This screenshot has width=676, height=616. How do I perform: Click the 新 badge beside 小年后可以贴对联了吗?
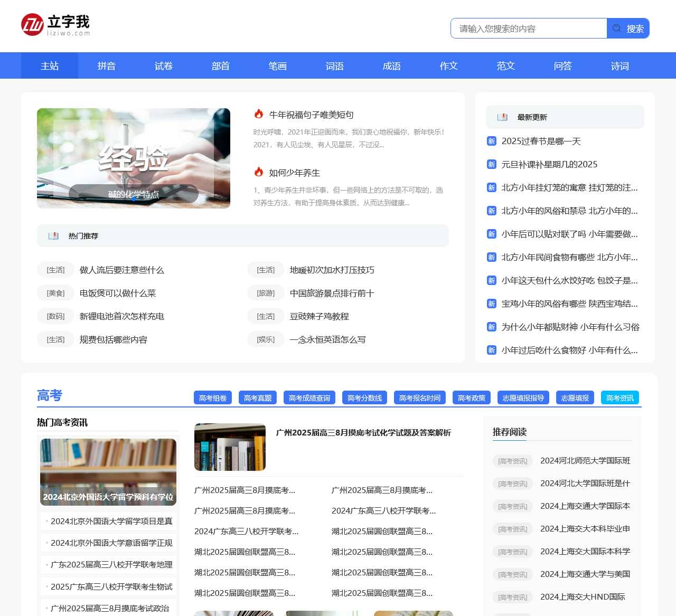492,234
